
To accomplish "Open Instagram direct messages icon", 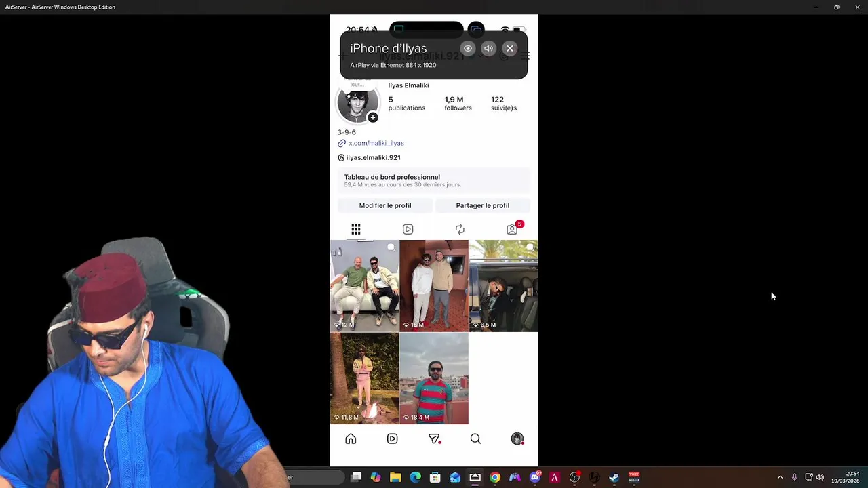I will click(434, 439).
